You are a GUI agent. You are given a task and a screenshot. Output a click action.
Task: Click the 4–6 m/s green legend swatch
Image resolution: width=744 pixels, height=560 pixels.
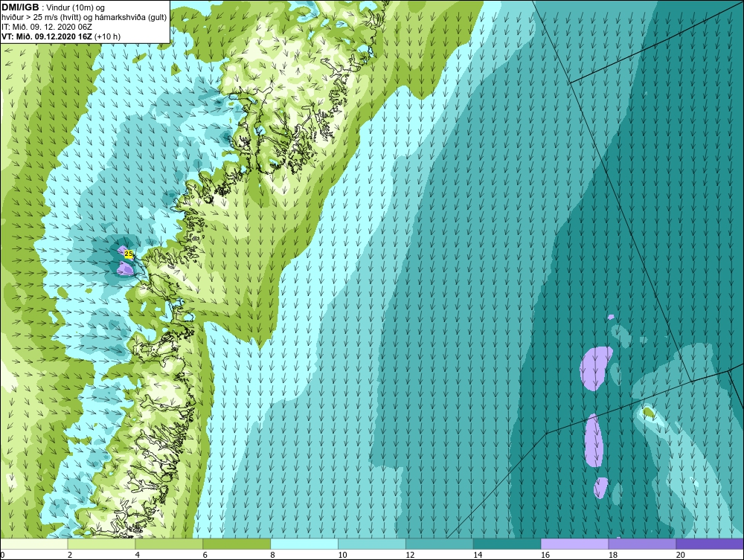[169, 544]
